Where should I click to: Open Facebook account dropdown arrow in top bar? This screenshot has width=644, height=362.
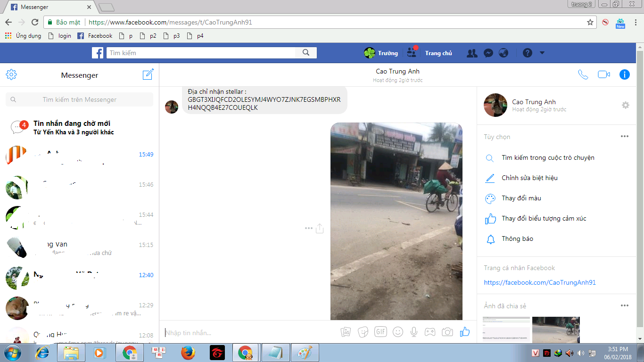pos(542,53)
